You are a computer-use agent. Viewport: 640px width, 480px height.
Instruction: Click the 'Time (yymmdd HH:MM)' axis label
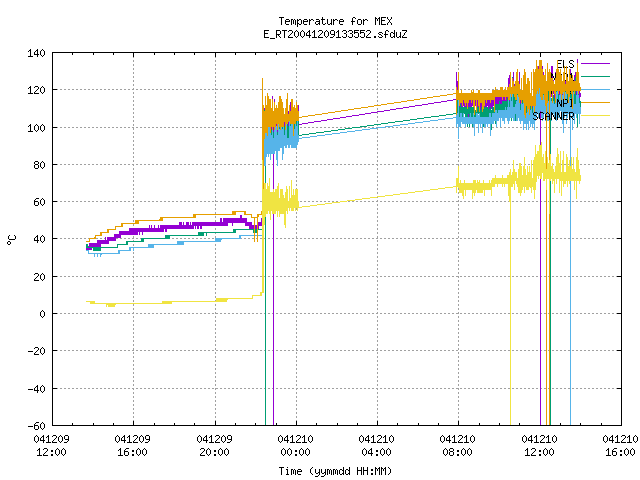pyautogui.click(x=335, y=471)
